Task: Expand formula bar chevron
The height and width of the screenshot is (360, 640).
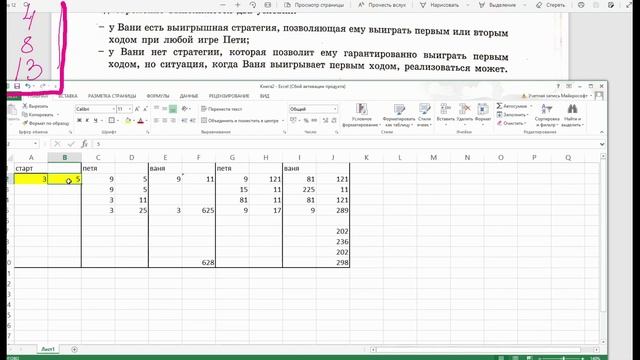Action: 602,144
